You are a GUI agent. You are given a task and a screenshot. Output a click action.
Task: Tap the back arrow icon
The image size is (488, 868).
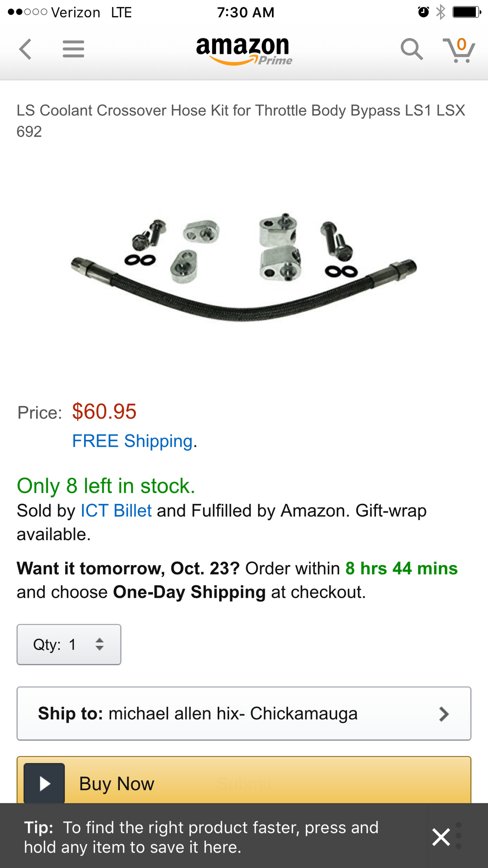[x=26, y=49]
